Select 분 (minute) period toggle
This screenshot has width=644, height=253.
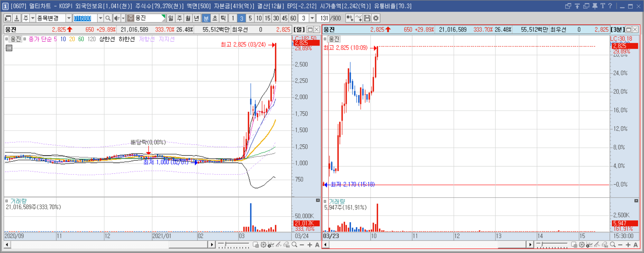(206, 18)
